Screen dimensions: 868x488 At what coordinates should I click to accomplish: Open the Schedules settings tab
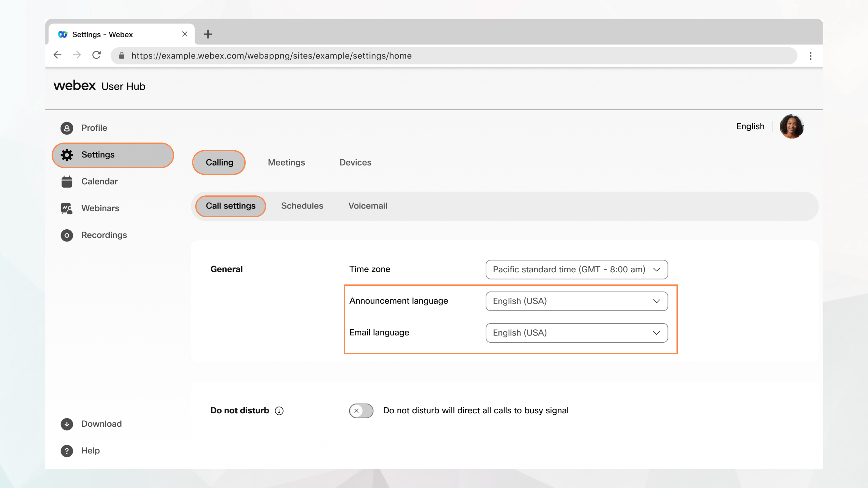coord(302,206)
